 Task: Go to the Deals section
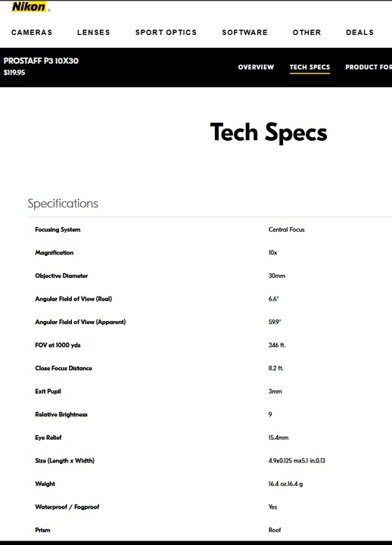pyautogui.click(x=359, y=33)
